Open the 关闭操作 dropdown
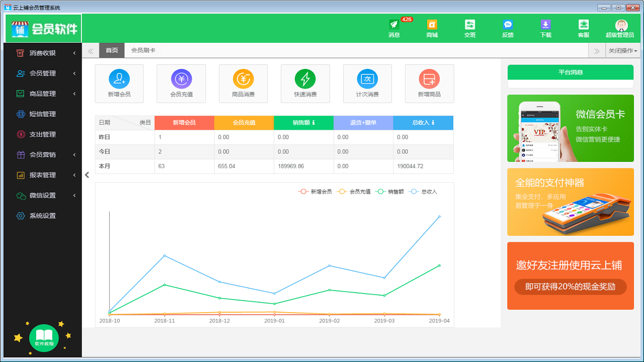 (622, 50)
